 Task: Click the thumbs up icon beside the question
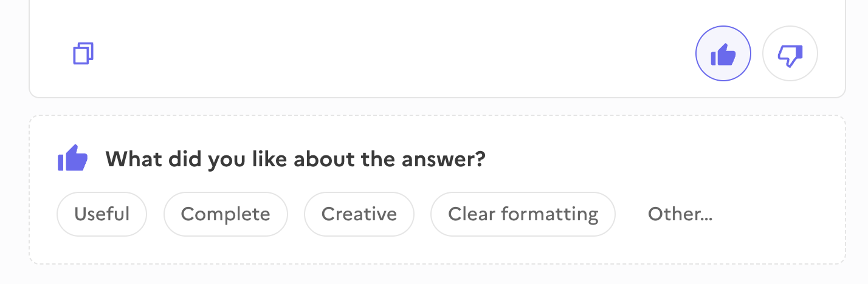(72, 160)
